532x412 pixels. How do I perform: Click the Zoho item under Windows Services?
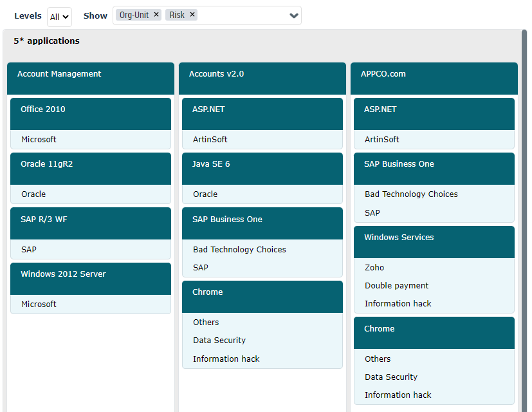pos(374,267)
